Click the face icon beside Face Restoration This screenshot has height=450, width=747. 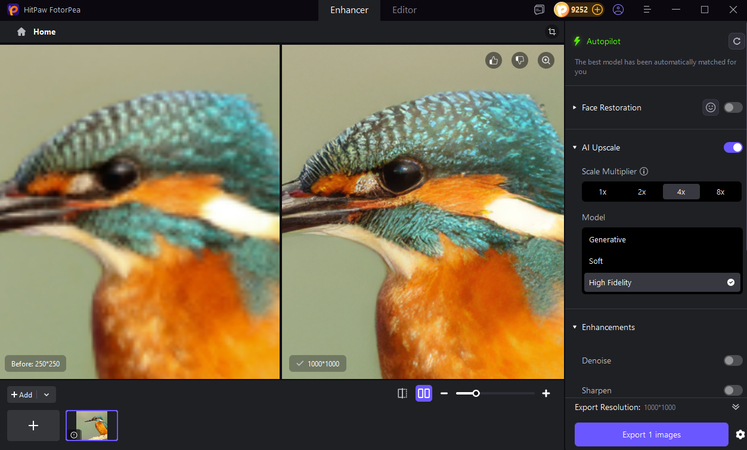[710, 108]
